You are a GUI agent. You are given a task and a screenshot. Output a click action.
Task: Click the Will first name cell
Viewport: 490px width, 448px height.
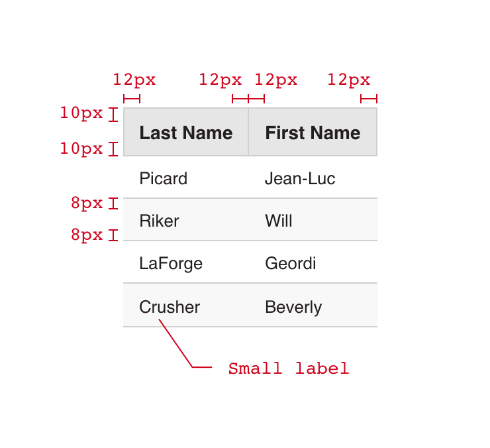click(279, 221)
